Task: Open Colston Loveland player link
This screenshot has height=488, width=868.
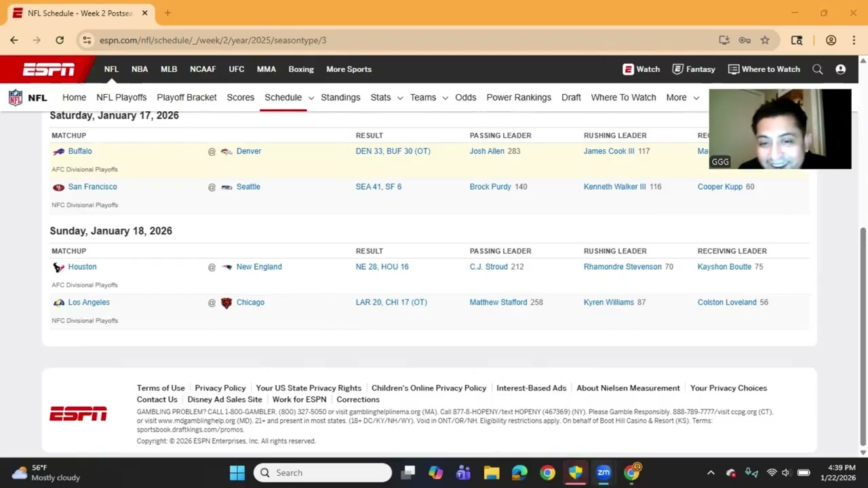Action: [727, 302]
